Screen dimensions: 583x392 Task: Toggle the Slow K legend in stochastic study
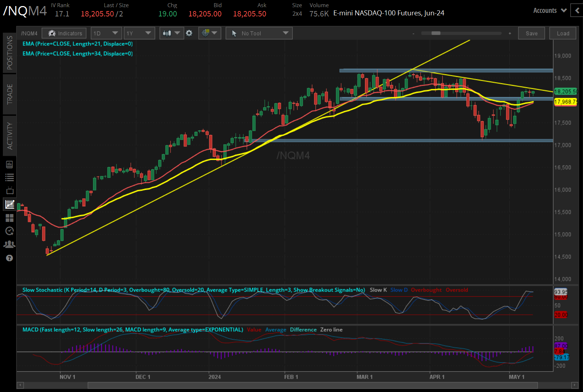click(x=378, y=290)
